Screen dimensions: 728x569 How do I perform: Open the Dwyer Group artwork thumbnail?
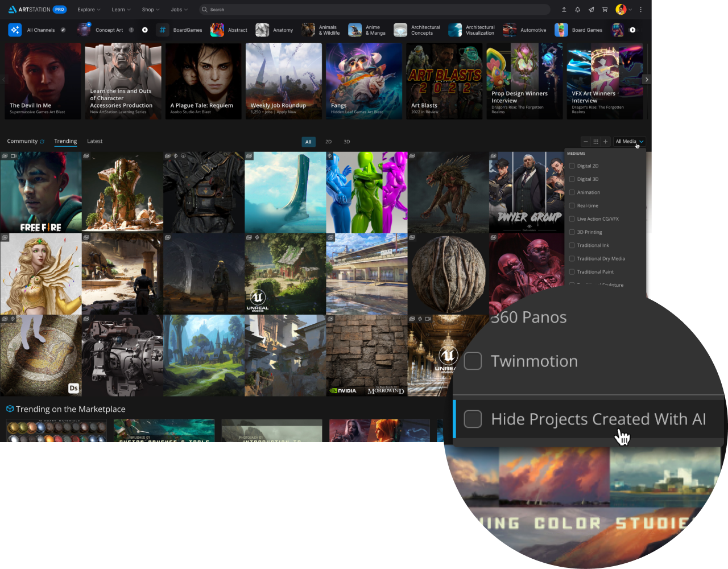coord(526,192)
